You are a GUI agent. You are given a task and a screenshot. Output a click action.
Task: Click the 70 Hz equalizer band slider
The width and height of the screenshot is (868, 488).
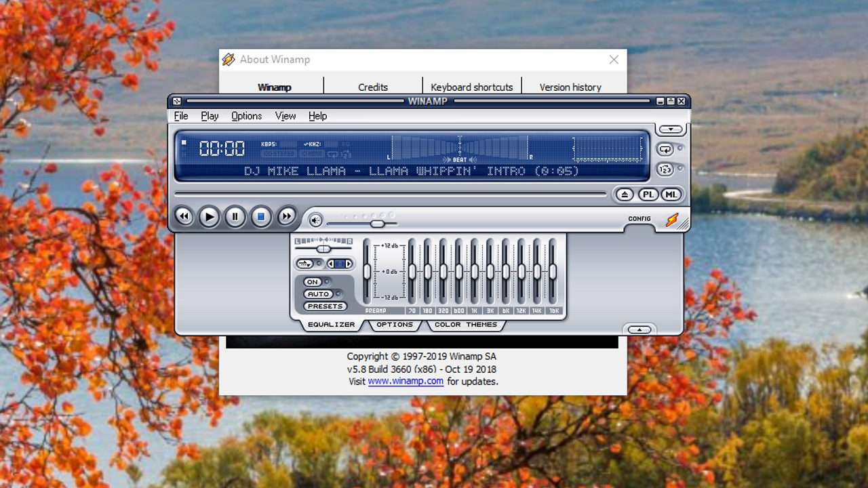412,272
